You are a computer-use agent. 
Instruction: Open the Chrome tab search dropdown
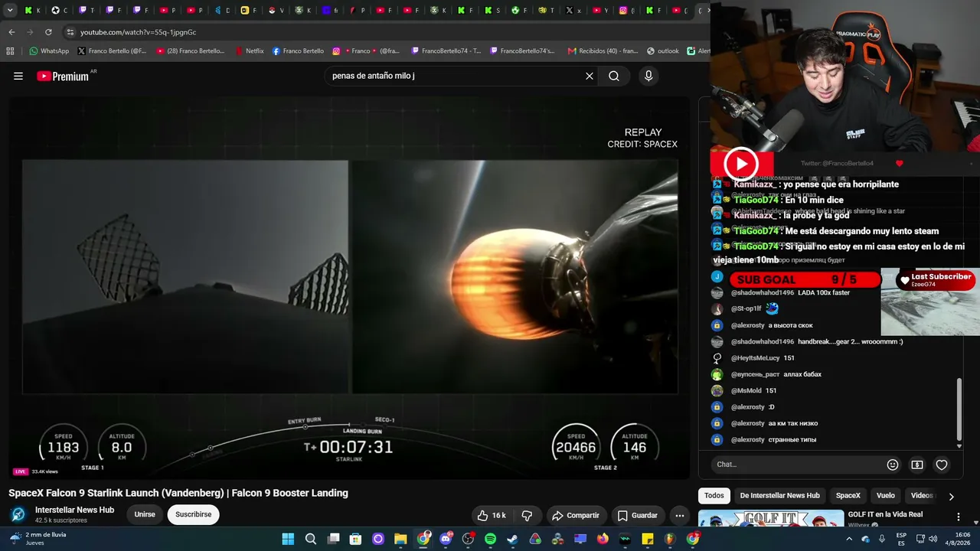pos(10,11)
